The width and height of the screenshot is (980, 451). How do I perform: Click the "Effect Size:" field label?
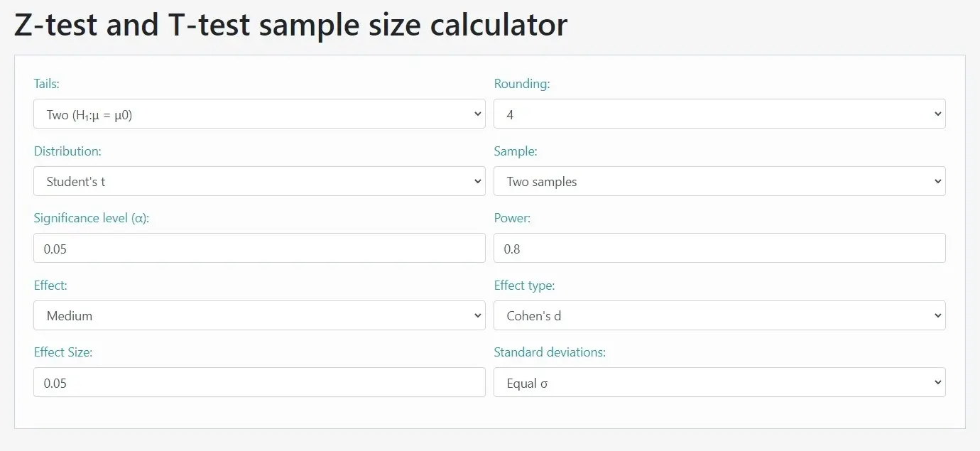tap(63, 352)
